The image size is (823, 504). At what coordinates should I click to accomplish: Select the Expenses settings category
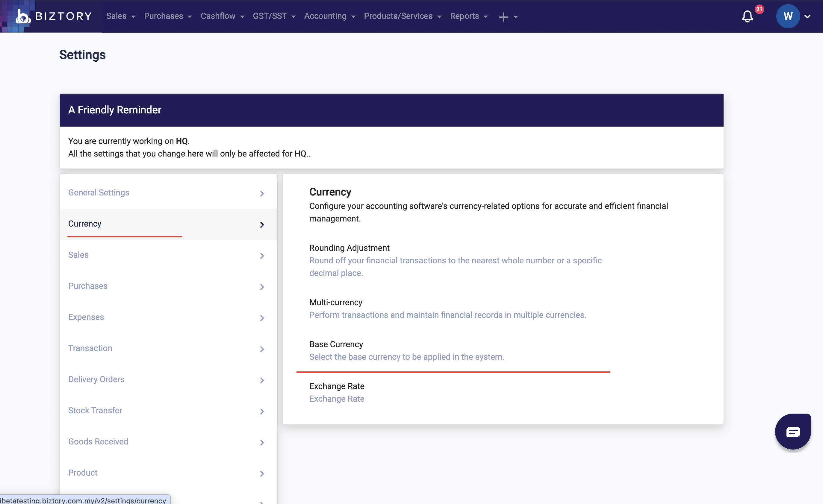click(86, 317)
